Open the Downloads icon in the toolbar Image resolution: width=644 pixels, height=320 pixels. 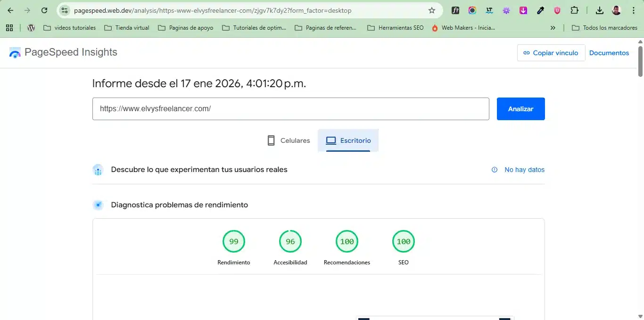(x=600, y=10)
